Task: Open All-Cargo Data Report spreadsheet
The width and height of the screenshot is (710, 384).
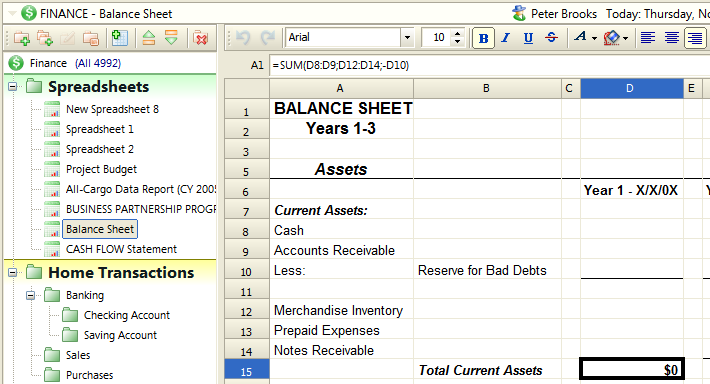Action: click(140, 189)
